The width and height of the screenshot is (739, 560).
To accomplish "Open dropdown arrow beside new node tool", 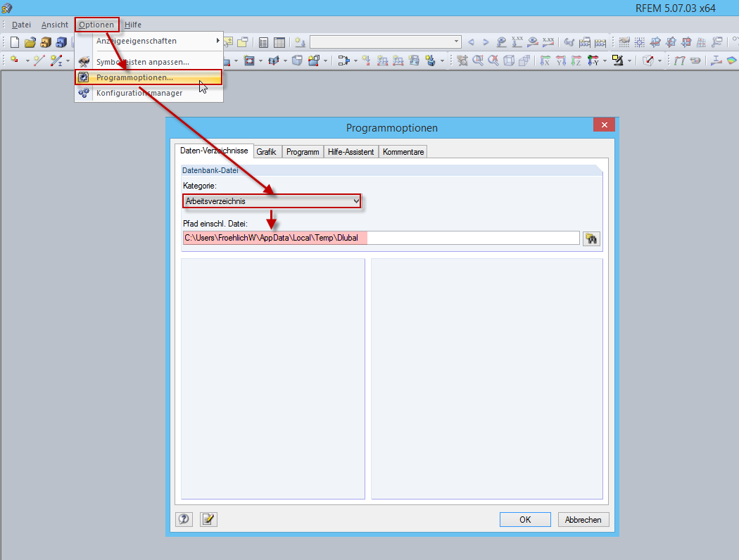I will click(27, 61).
